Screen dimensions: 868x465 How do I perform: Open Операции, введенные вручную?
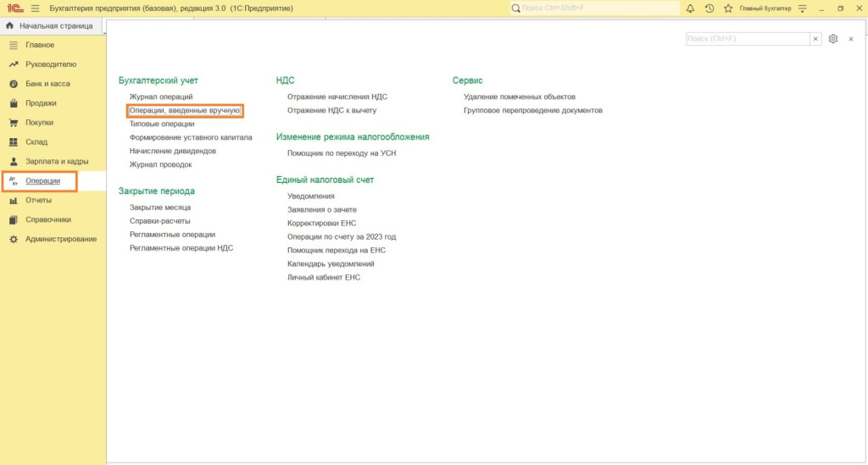pos(185,111)
